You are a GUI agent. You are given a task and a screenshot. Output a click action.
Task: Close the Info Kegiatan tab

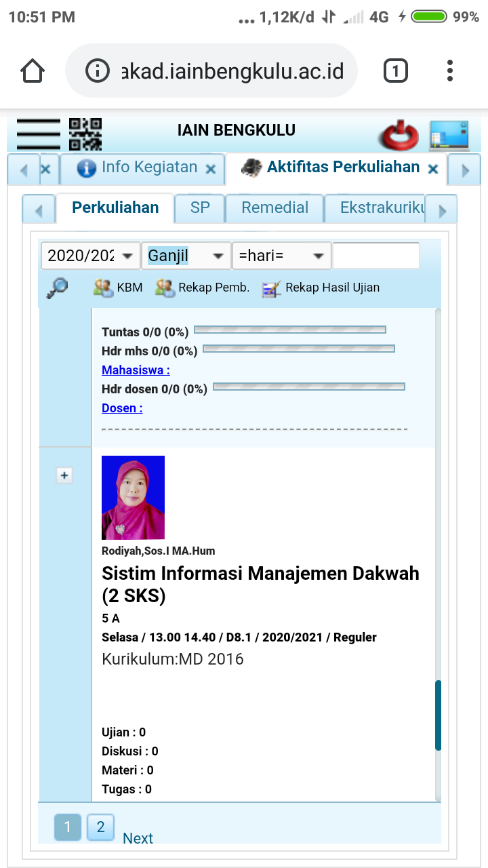pos(211,169)
